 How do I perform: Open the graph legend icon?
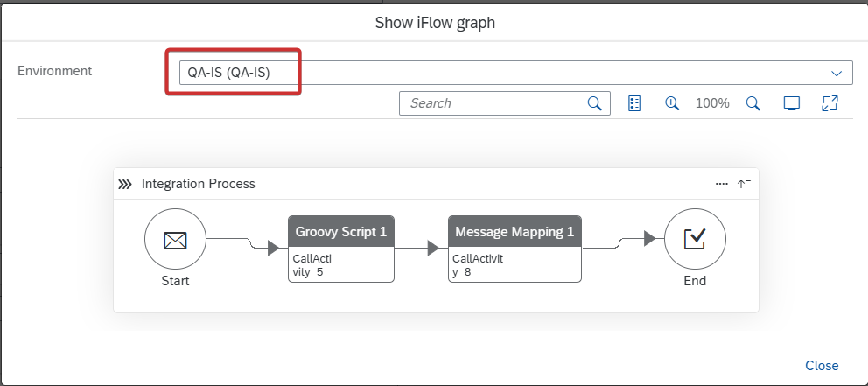coord(634,103)
